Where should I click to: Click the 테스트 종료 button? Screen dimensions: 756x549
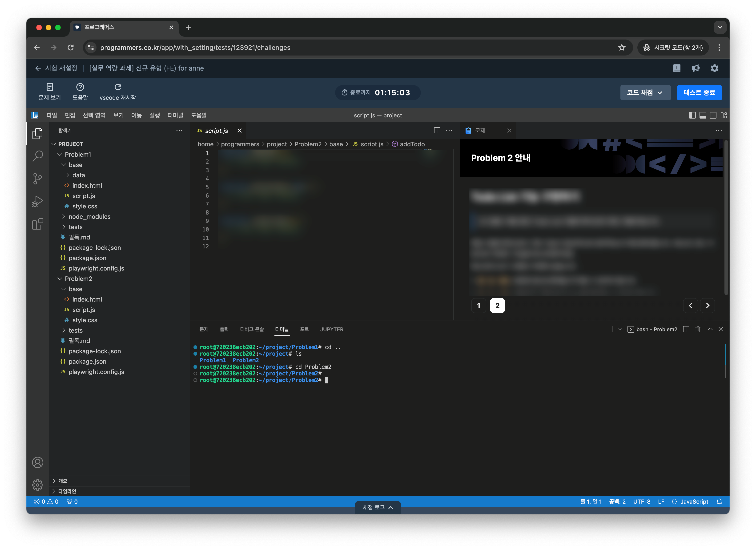click(x=699, y=93)
